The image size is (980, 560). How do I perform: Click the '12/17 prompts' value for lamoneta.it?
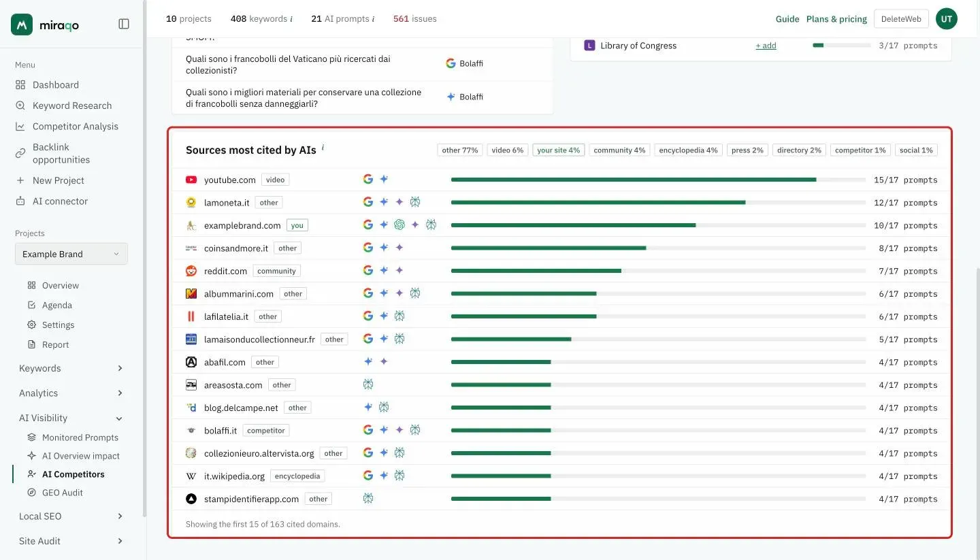[x=906, y=203]
